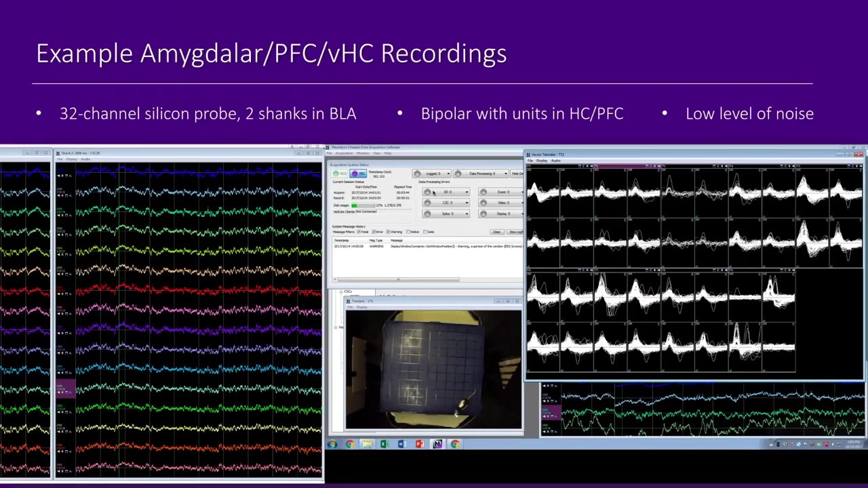Open the Logged errors dropdown
Viewport: 868px width, 488px height.
pyautogui.click(x=431, y=174)
